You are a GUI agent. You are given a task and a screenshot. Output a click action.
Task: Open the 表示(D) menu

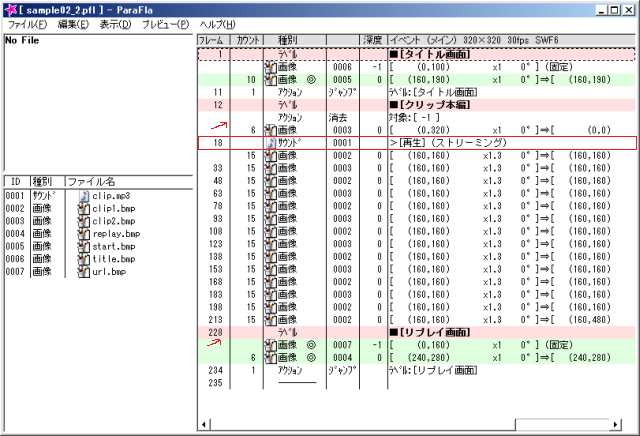point(116,24)
